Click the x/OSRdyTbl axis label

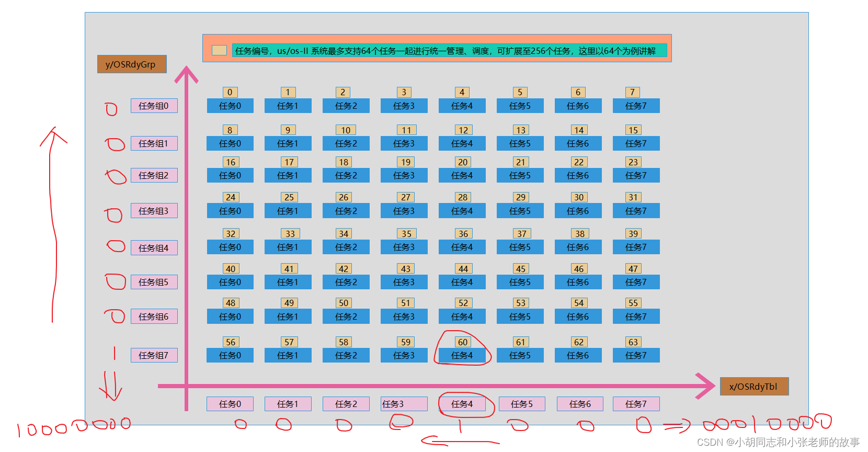(754, 387)
